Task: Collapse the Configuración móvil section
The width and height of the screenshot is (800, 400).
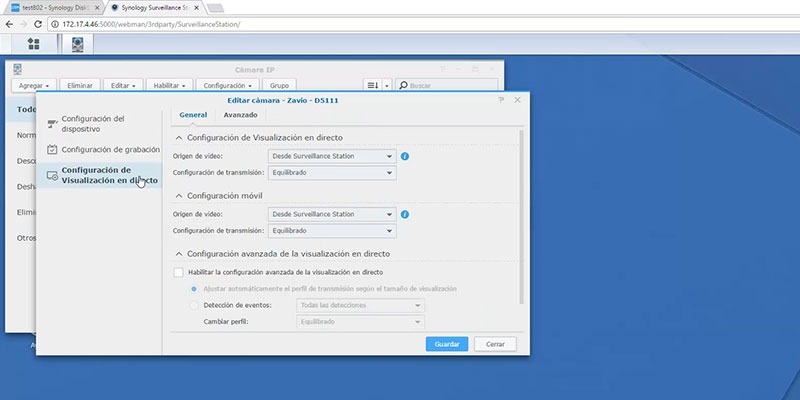Action: pyautogui.click(x=179, y=196)
